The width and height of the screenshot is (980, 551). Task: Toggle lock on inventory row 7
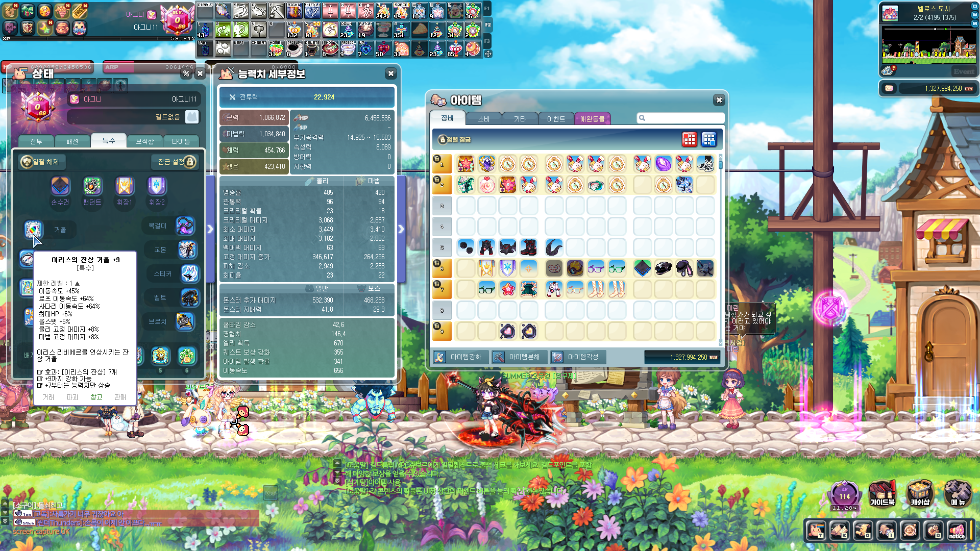click(437, 284)
